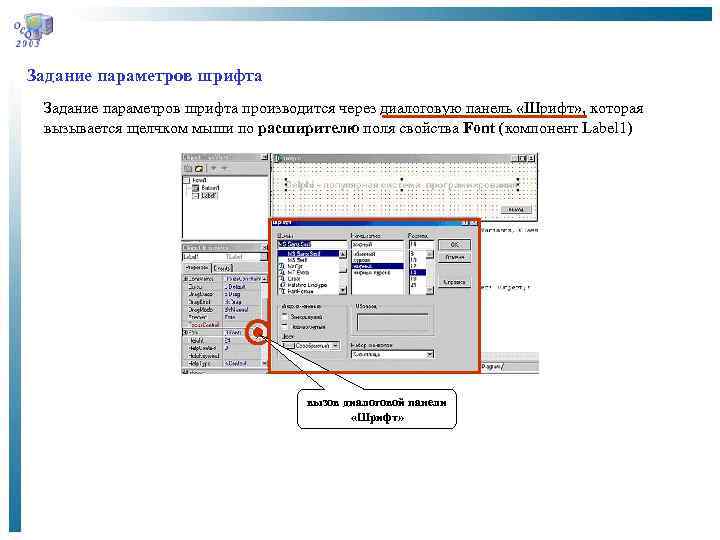Click the Label1 component icon in tree
This screenshot has height=540, width=720.
[196, 196]
